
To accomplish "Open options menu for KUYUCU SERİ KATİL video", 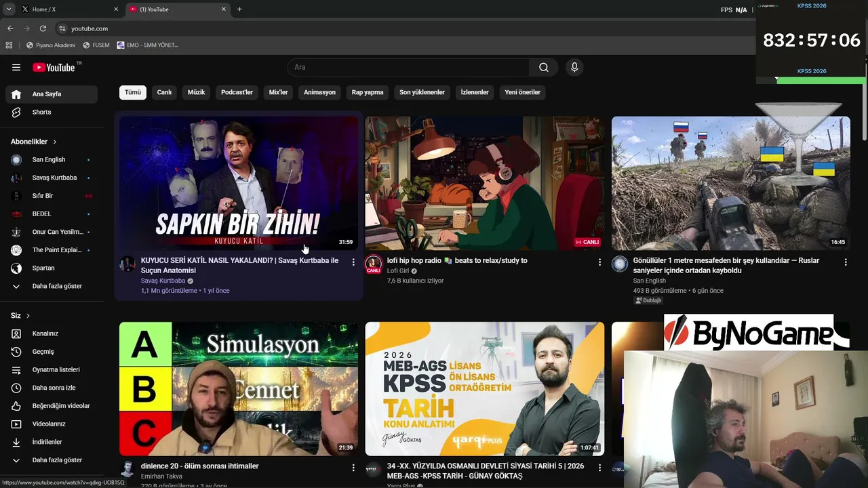I will pyautogui.click(x=353, y=262).
